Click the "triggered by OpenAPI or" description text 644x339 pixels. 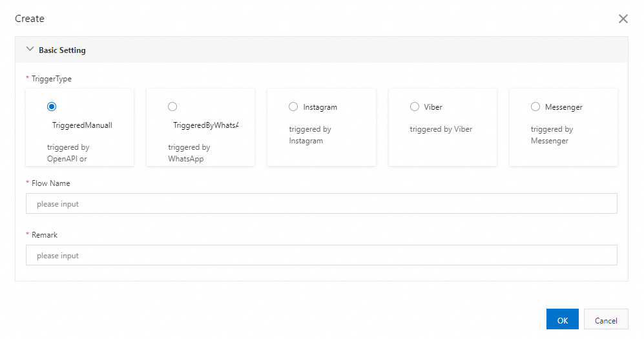tap(68, 153)
